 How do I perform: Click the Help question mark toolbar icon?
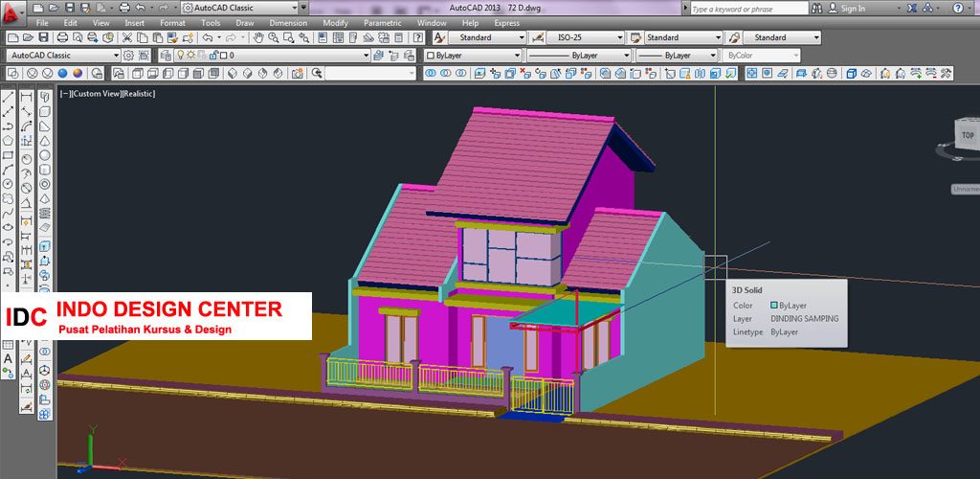[419, 37]
